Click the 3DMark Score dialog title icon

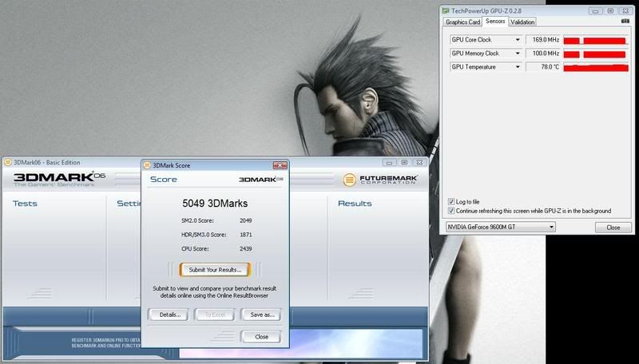coord(147,165)
